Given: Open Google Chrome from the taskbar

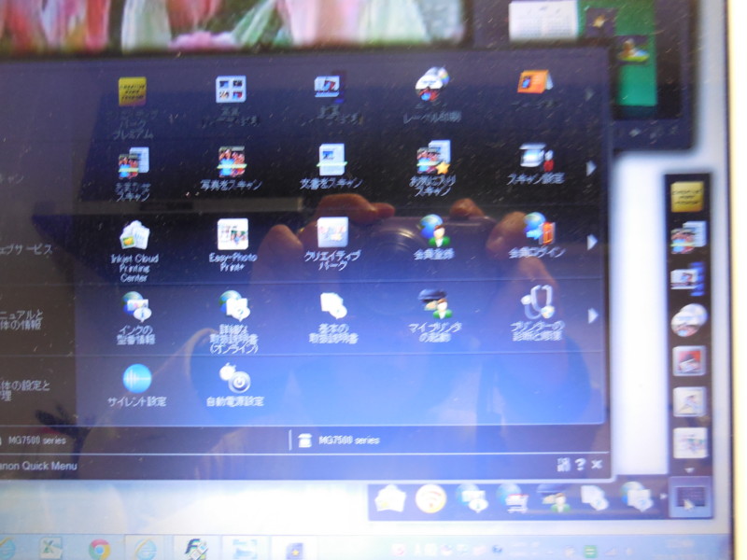Looking at the screenshot, I should pyautogui.click(x=100, y=549).
